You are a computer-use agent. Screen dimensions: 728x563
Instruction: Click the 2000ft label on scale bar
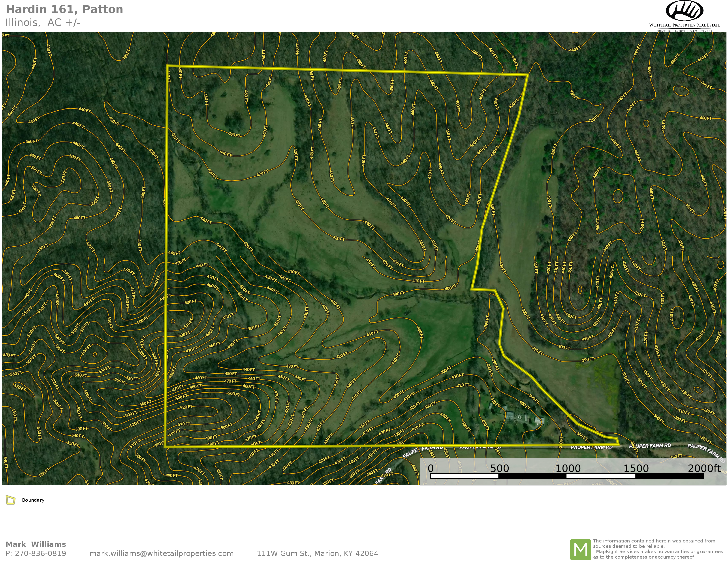click(x=704, y=468)
